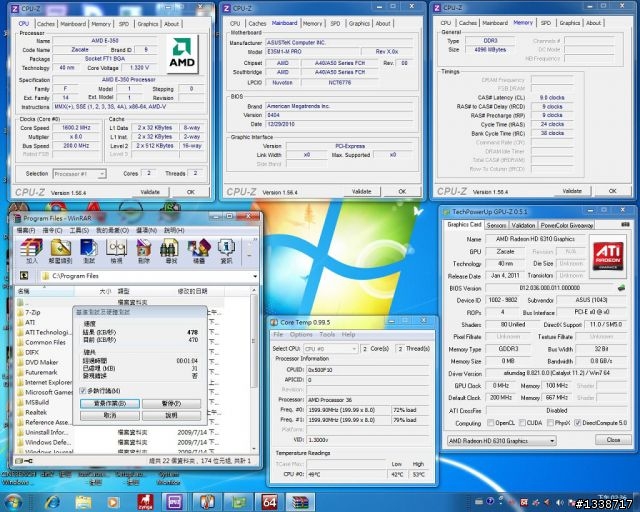640x512 pixels.
Task: Open the 指令(C) menu in WinRAR
Action: point(52,230)
